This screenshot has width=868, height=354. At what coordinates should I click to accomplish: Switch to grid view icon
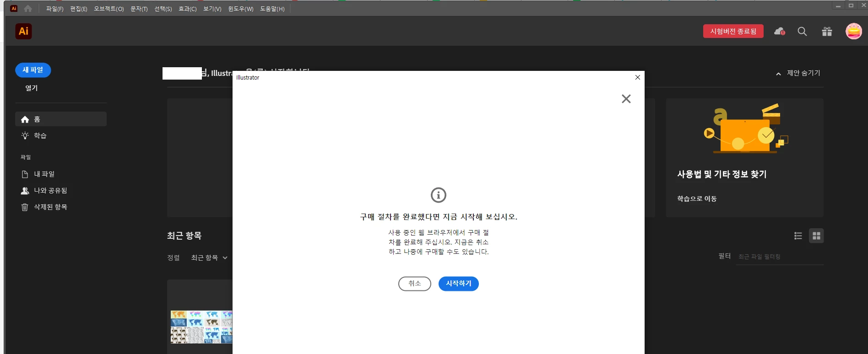816,236
